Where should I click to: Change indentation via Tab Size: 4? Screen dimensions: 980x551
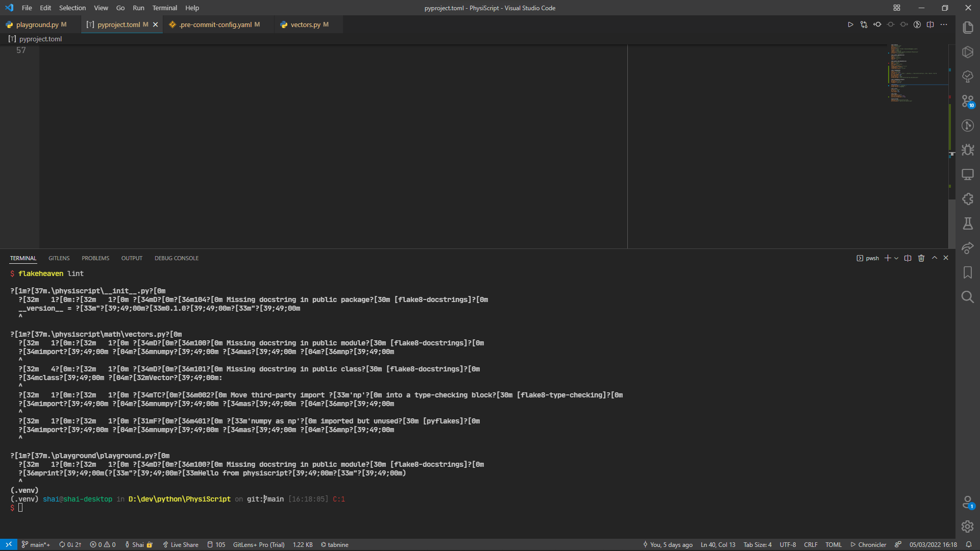757,544
